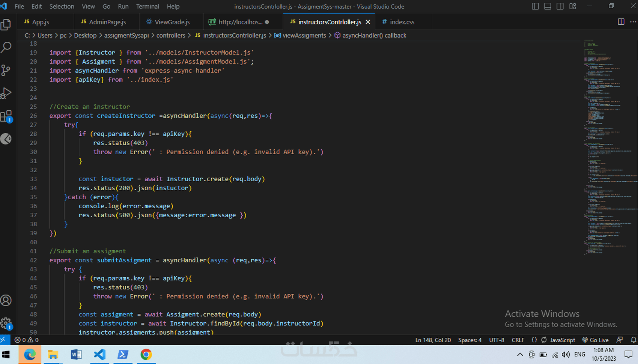The height and width of the screenshot is (364, 638).
Task: Toggle the secondary sidebar
Action: pos(560,6)
